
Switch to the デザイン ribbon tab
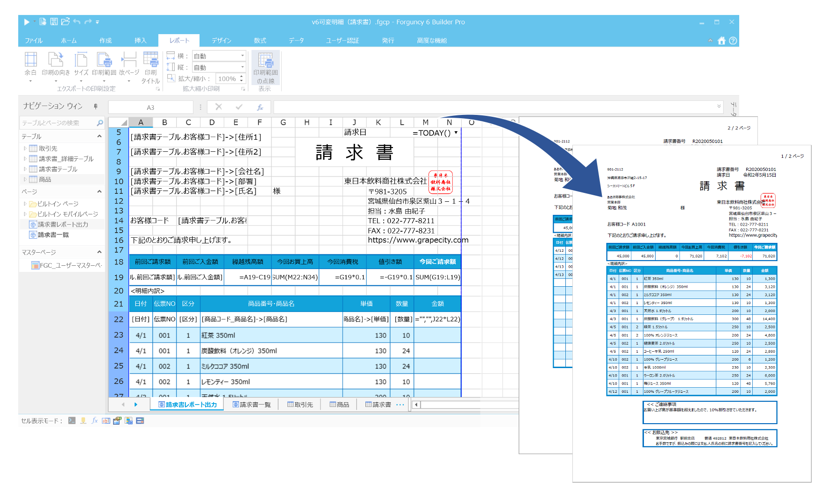point(221,41)
